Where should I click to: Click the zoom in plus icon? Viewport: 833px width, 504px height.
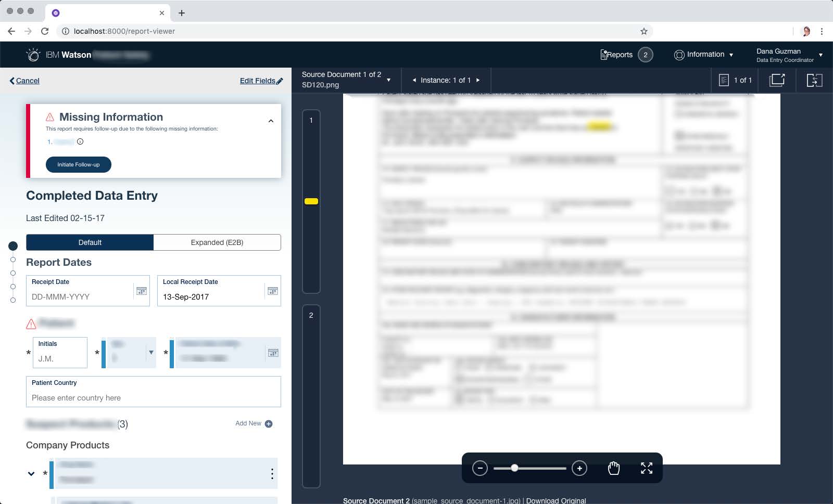pos(579,468)
